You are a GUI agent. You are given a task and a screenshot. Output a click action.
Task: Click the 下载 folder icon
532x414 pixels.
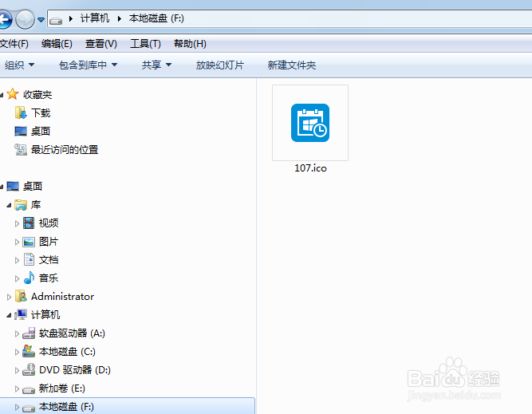point(21,112)
